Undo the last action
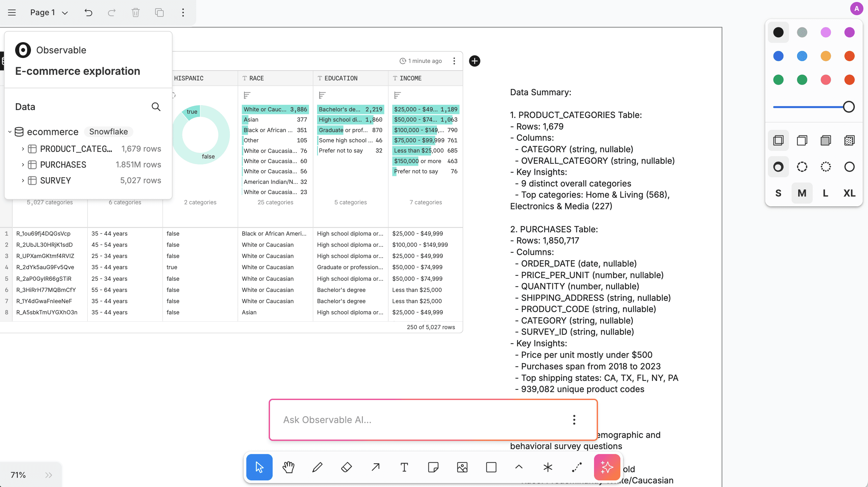 coord(89,13)
